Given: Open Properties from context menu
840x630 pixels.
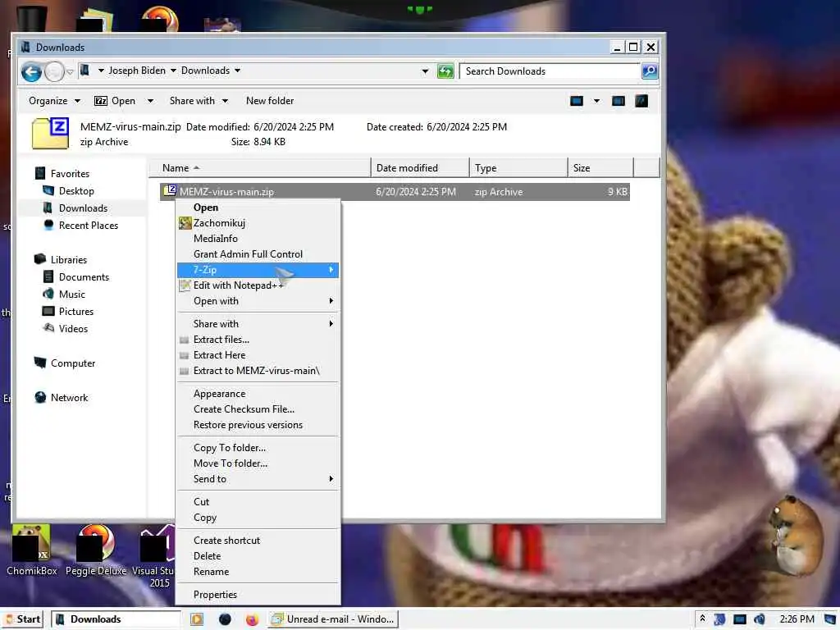Looking at the screenshot, I should click(258, 595).
